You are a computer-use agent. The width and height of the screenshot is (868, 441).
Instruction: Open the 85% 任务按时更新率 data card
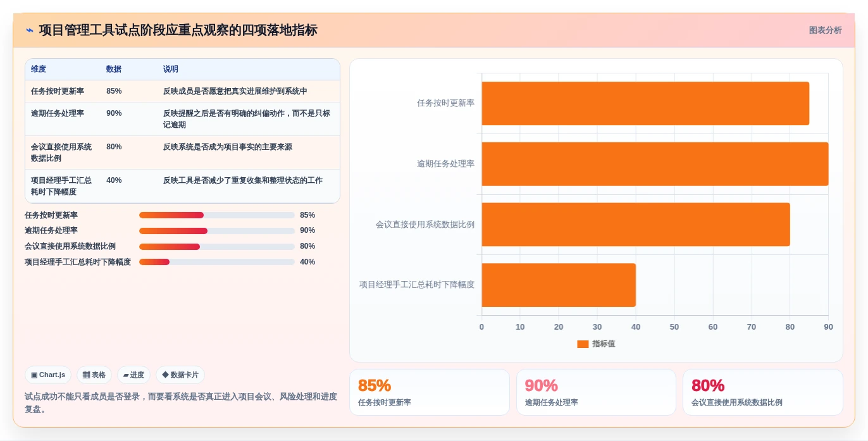tap(430, 392)
